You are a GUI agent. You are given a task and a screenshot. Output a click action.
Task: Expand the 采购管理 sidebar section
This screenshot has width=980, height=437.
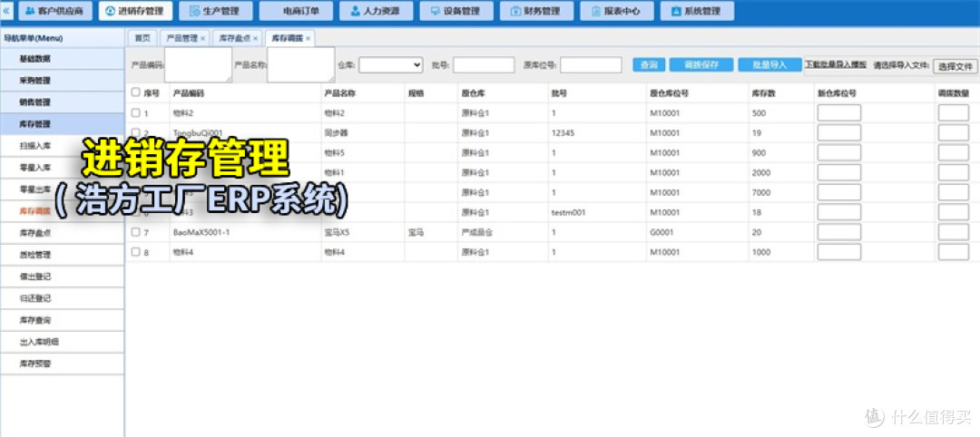[x=63, y=81]
